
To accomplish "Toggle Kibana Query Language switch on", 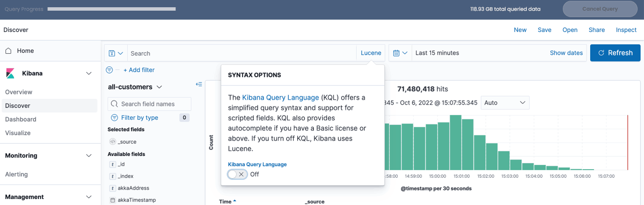I will click(237, 174).
